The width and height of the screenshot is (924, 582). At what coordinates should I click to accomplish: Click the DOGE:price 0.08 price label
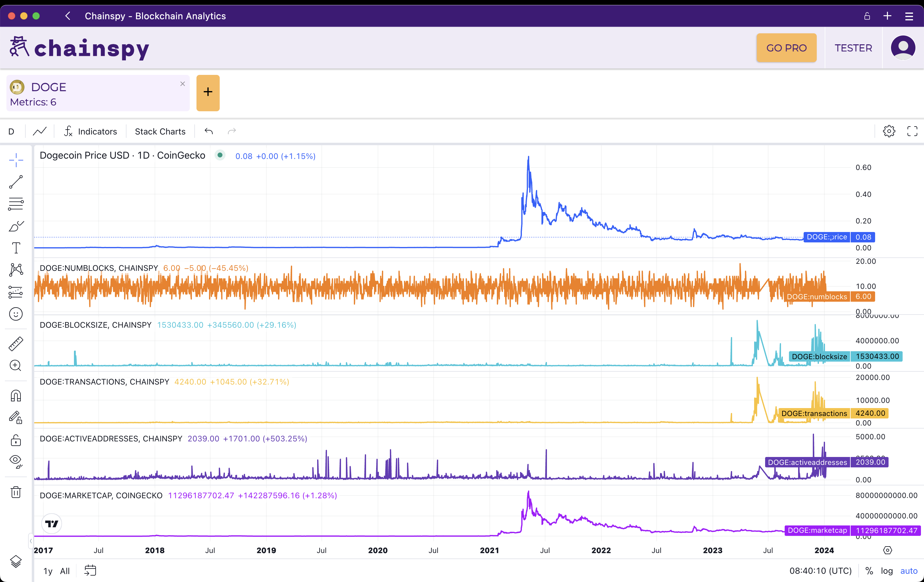tap(839, 237)
